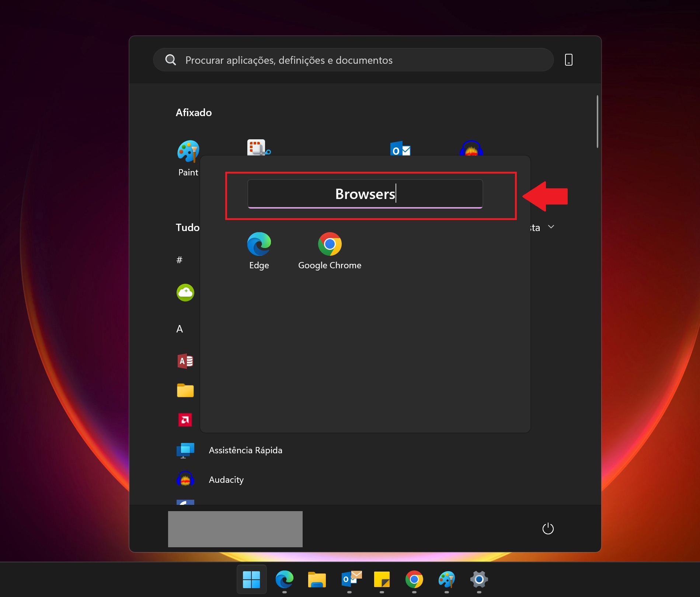Open File Explorer from the taskbar
Viewport: 700px width, 597px height.
[317, 580]
